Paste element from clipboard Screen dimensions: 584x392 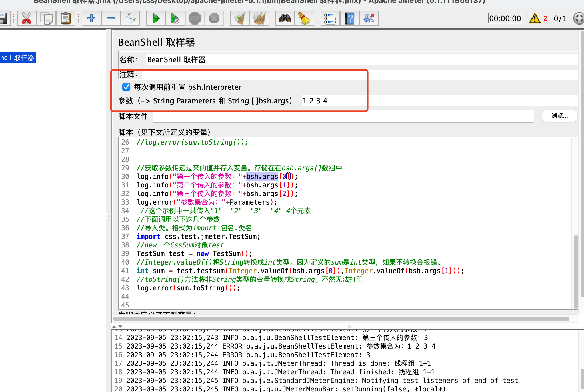click(x=66, y=18)
